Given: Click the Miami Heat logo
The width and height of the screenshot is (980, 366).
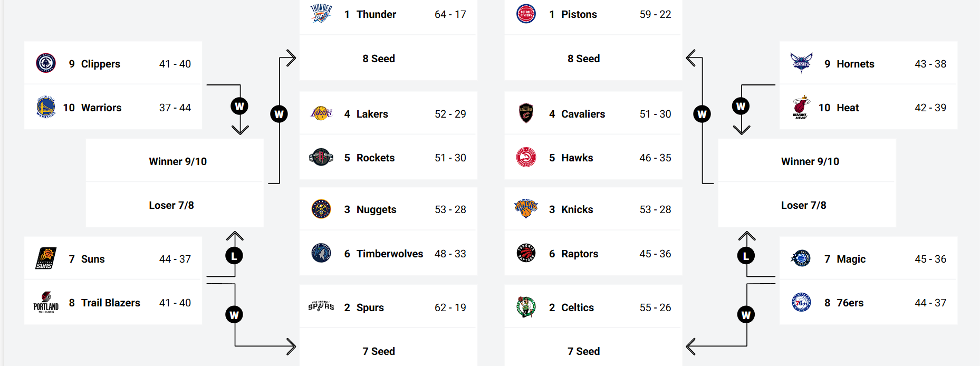Looking at the screenshot, I should coord(801,107).
